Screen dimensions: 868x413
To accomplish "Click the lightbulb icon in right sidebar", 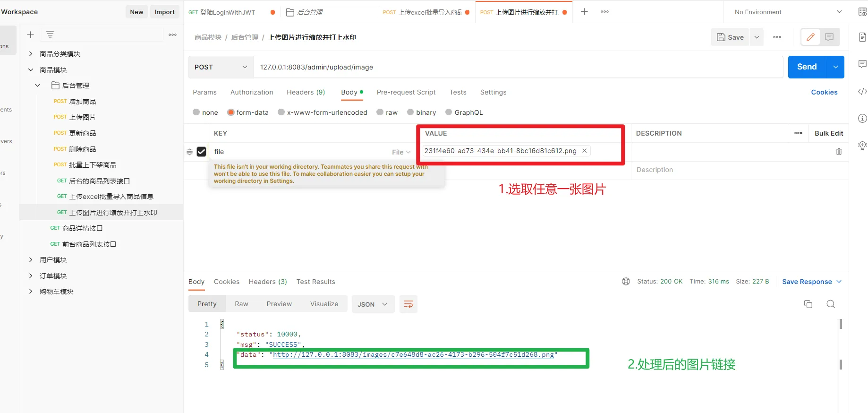I will pyautogui.click(x=862, y=146).
